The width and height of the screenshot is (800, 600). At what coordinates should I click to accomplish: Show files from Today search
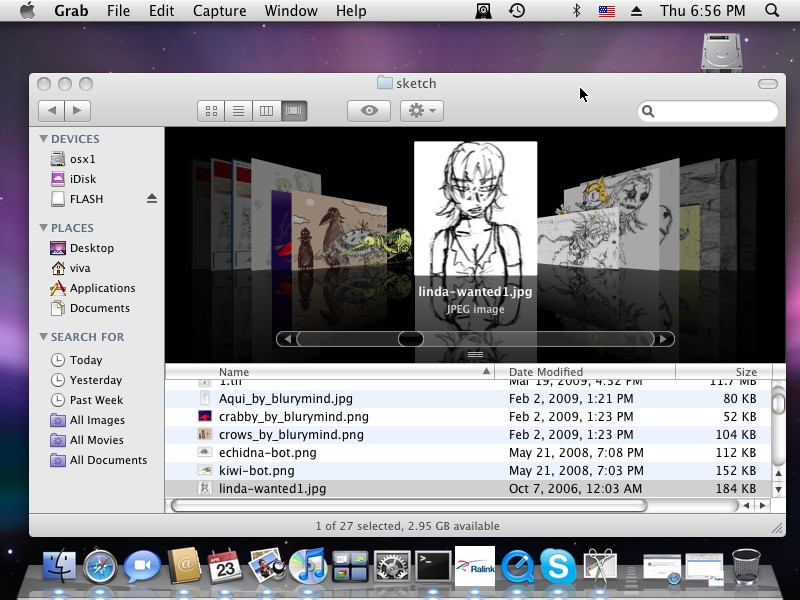pyautogui.click(x=77, y=360)
